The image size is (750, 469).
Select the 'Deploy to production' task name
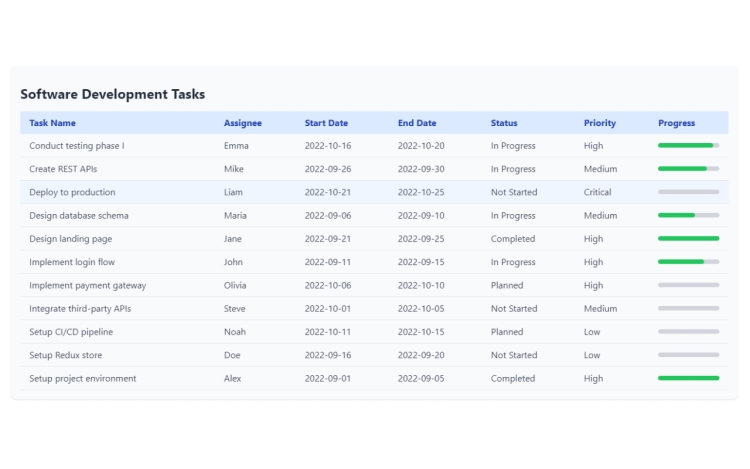[72, 192]
